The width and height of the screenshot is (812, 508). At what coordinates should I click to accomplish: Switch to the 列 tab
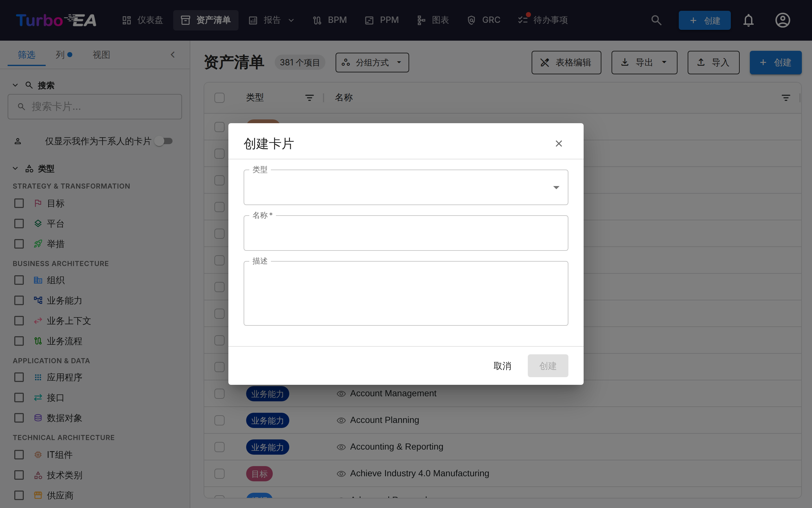[x=64, y=55]
